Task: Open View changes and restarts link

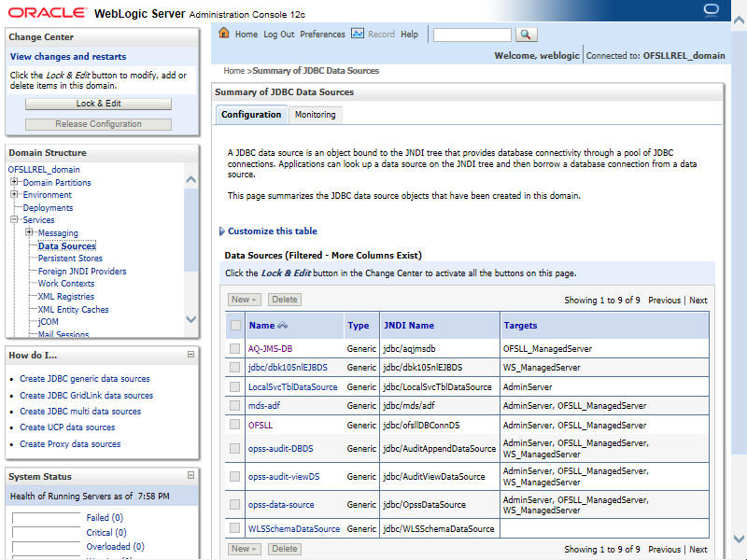Action: pyautogui.click(x=68, y=57)
